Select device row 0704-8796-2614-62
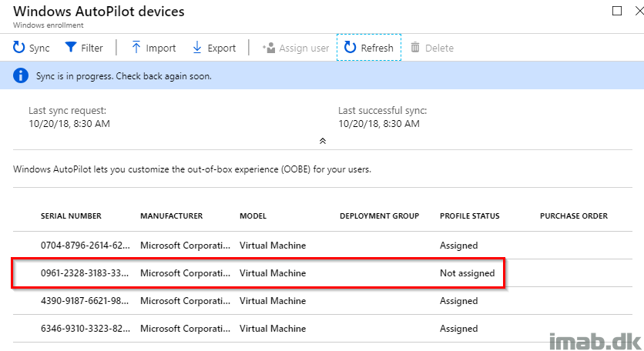Screen dimensions: 644x351 coord(323,245)
